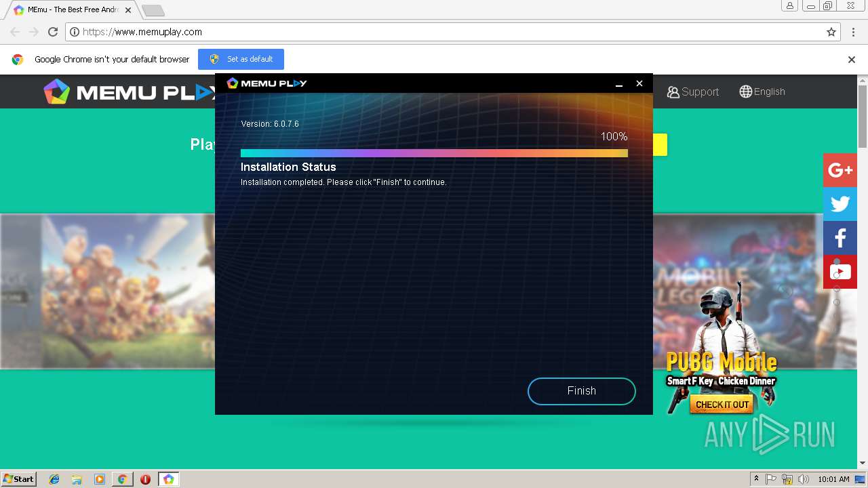Click the address bar showing memuplay.com
This screenshot has height=488, width=868.
[x=452, y=32]
